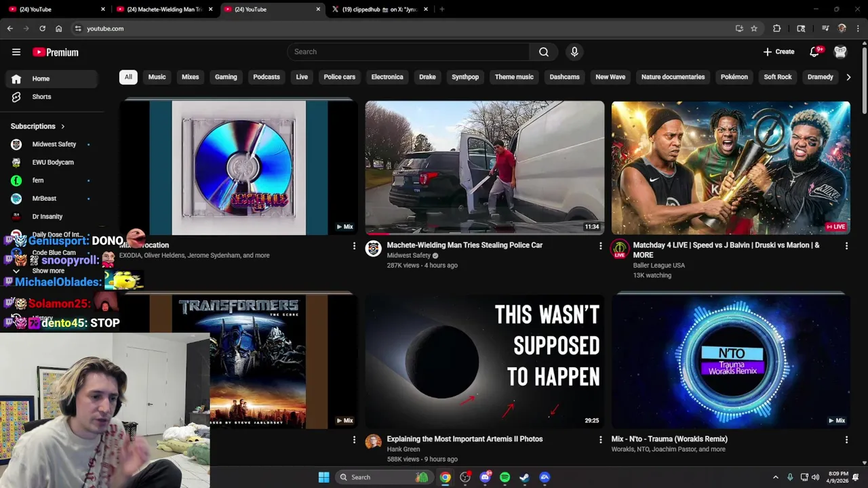Open Matchday 4 LIVE thumbnail

(x=730, y=167)
